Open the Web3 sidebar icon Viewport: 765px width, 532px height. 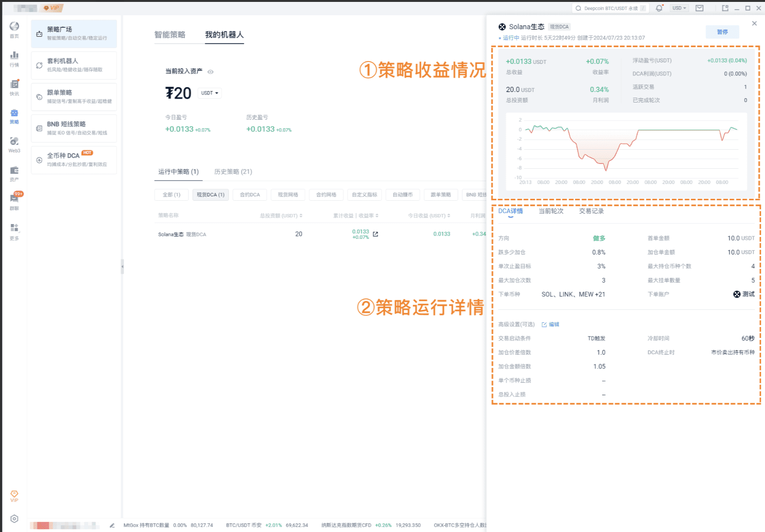point(14,141)
